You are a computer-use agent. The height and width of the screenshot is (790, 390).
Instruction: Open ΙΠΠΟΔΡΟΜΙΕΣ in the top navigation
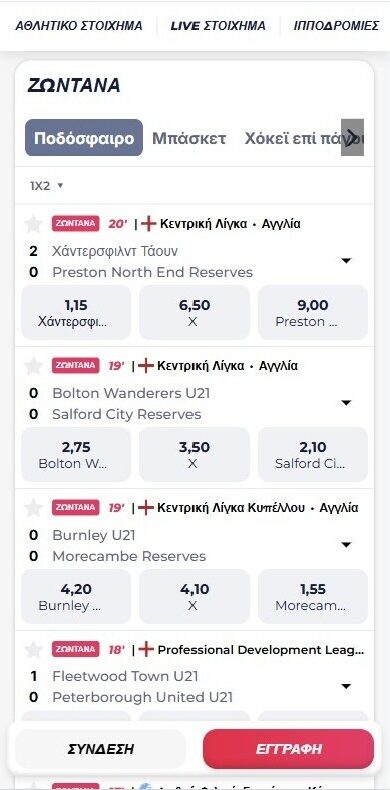pos(336,26)
